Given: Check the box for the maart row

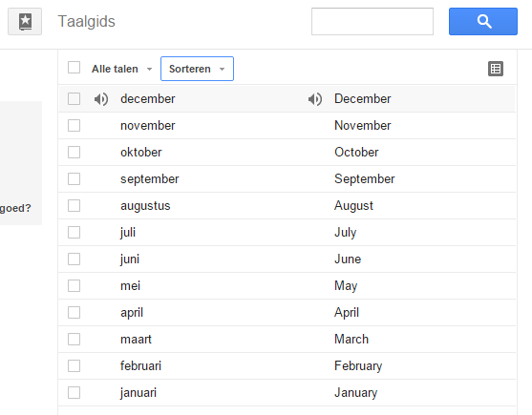Looking at the screenshot, I should [74, 339].
